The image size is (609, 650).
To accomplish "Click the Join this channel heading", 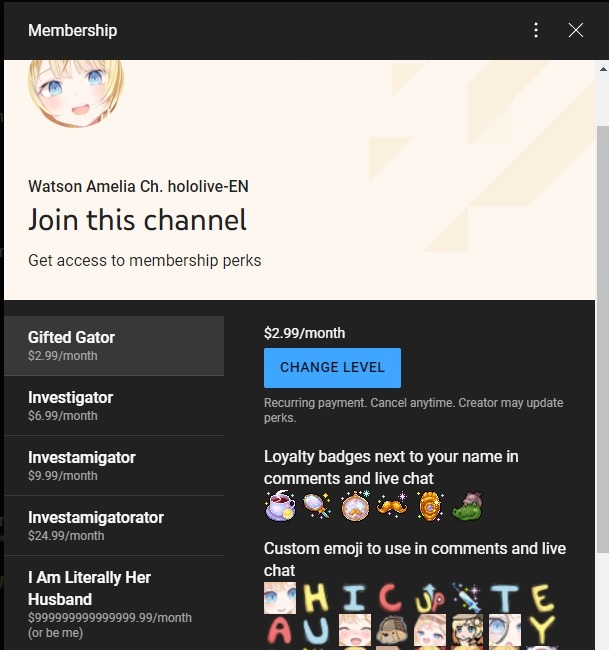I will click(137, 220).
